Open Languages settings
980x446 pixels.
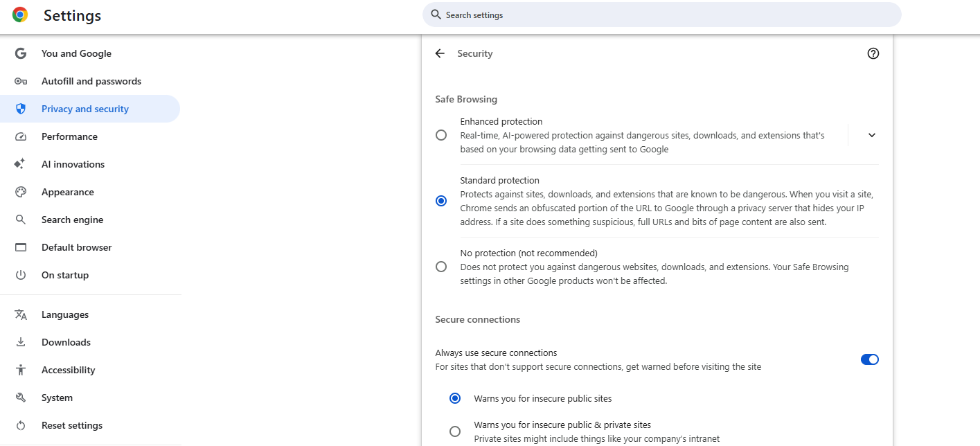coord(90,314)
